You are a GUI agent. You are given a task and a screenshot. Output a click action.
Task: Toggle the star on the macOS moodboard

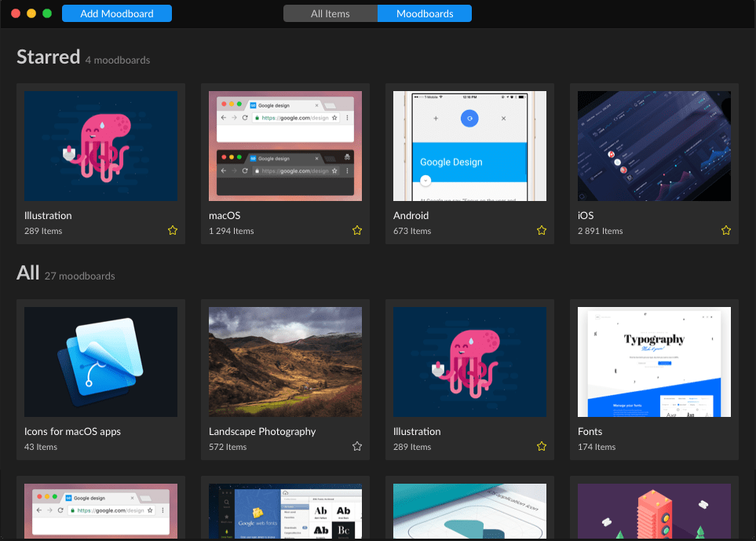(356, 231)
